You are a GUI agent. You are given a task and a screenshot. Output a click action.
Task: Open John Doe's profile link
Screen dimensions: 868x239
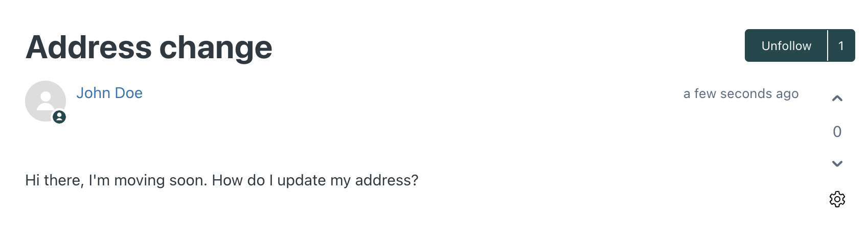click(109, 93)
